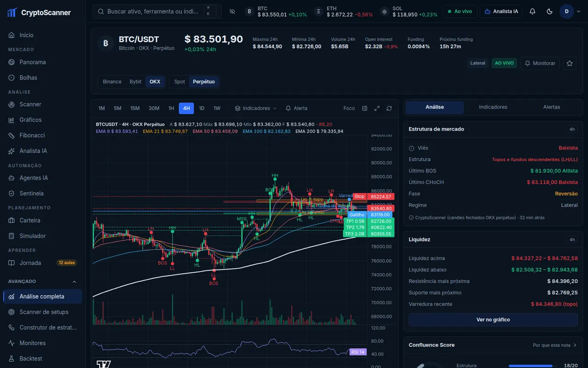Expand the chart to fullscreen
The image size is (588, 368).
[x=377, y=108]
